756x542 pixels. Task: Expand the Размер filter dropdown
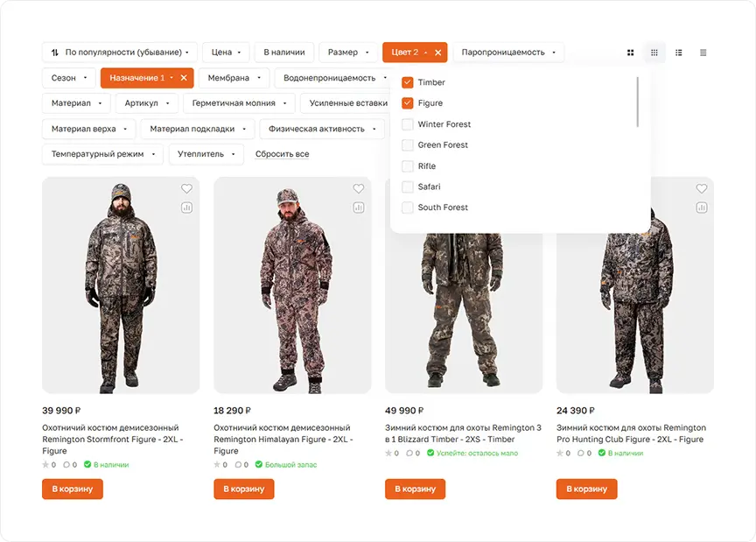tap(348, 53)
